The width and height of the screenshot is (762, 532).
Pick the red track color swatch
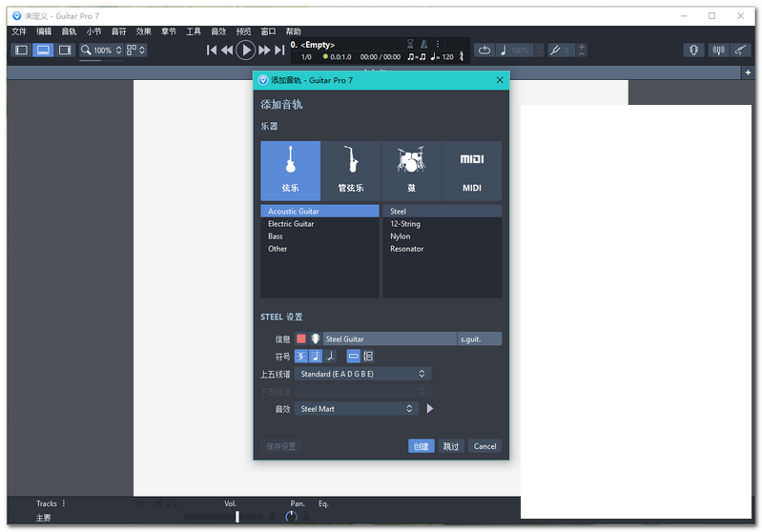[301, 338]
